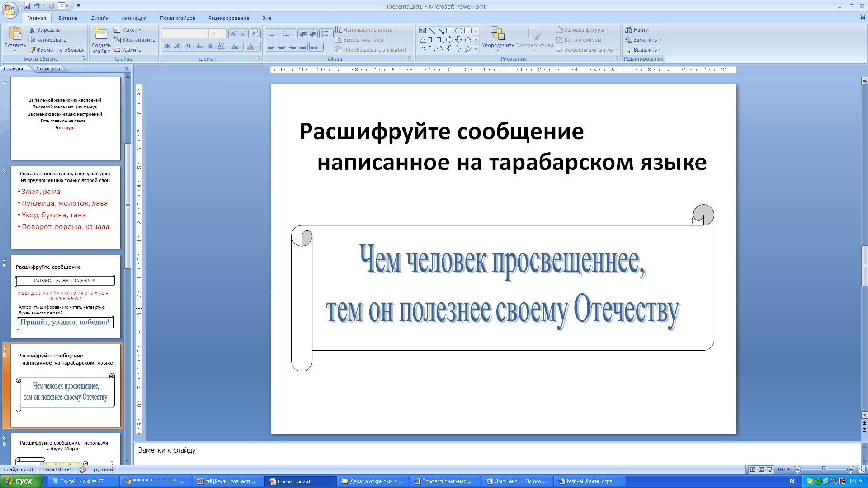Create a new slide (Создать слайд) icon
868x488 pixels.
click(x=100, y=33)
